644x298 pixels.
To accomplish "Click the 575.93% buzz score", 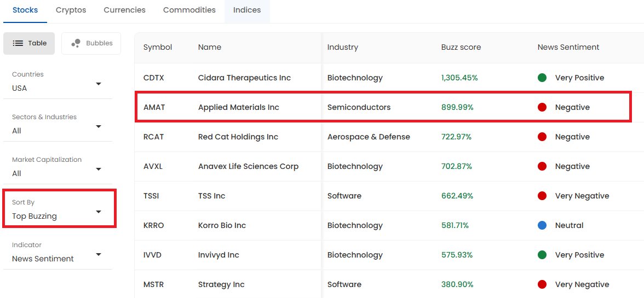I will point(457,255).
